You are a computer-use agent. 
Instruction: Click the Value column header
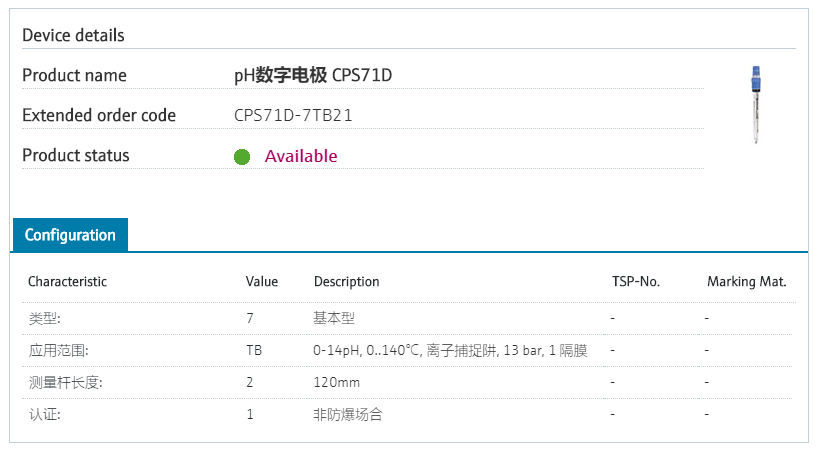point(262,282)
